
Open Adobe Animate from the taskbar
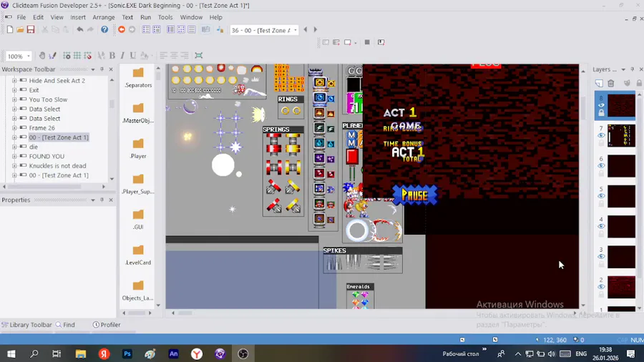tap(174, 354)
